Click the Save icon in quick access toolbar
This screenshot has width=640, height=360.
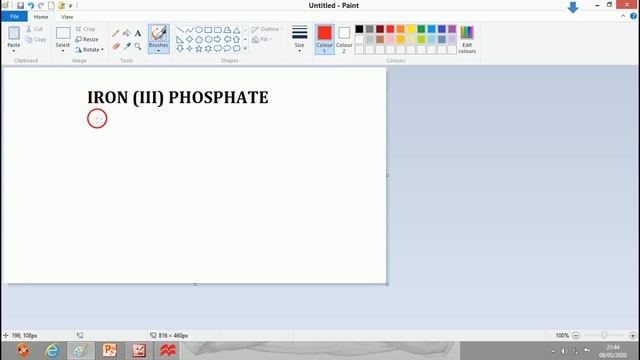point(20,5)
